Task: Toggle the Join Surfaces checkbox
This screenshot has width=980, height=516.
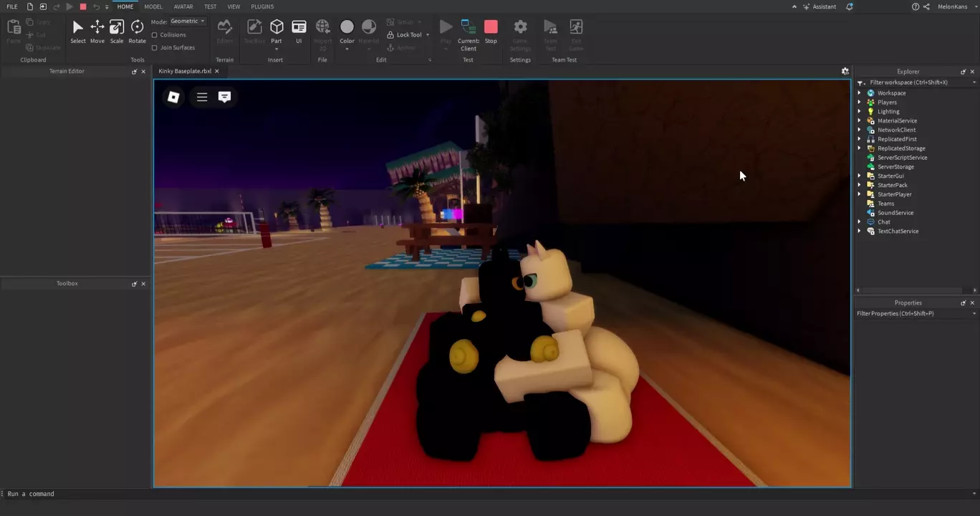Action: [155, 47]
